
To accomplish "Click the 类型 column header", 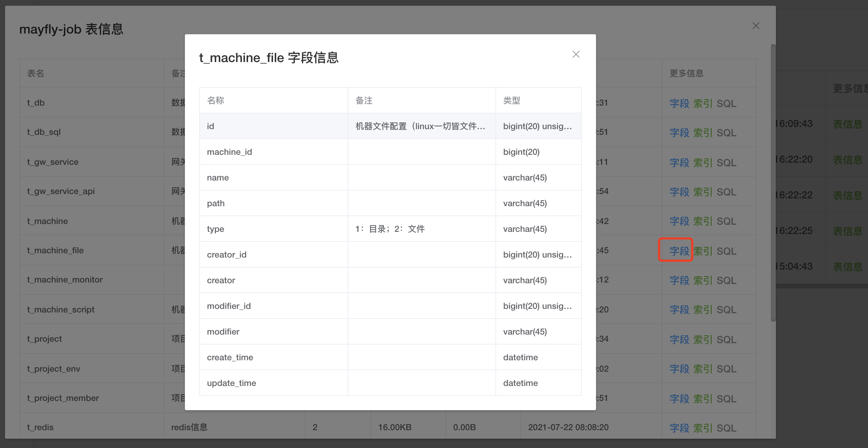I will [511, 101].
